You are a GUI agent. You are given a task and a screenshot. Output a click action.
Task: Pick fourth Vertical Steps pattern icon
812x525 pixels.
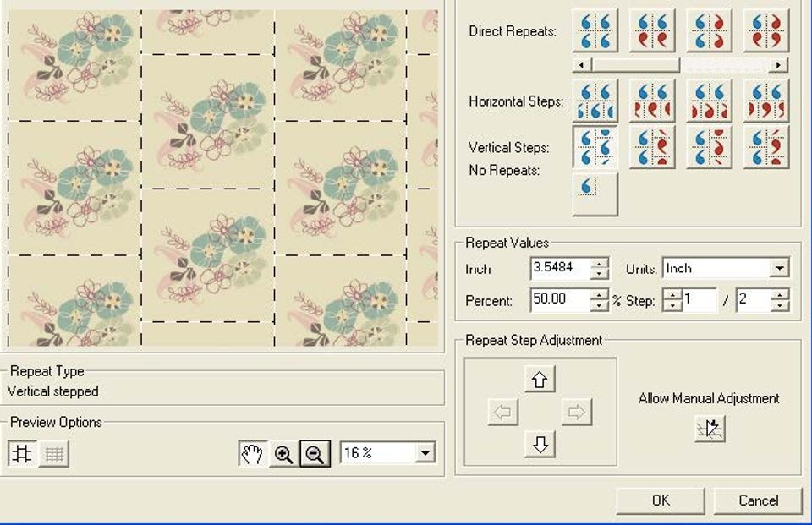766,146
